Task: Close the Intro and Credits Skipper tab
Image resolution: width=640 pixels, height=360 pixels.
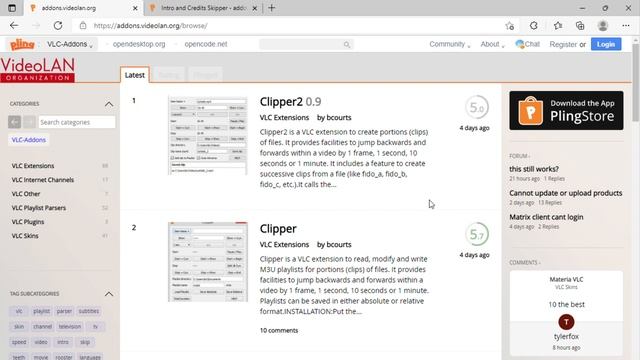Action: [x=255, y=8]
